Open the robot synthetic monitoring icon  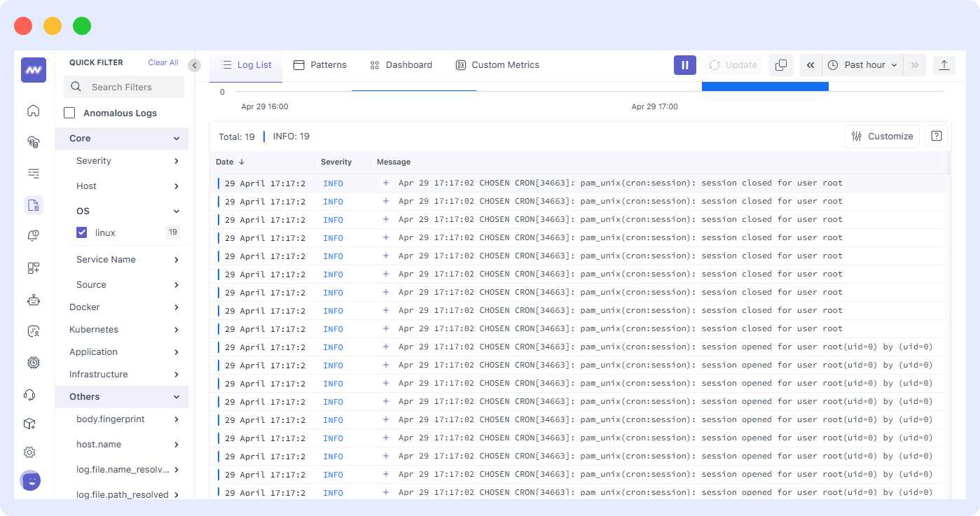tap(33, 300)
